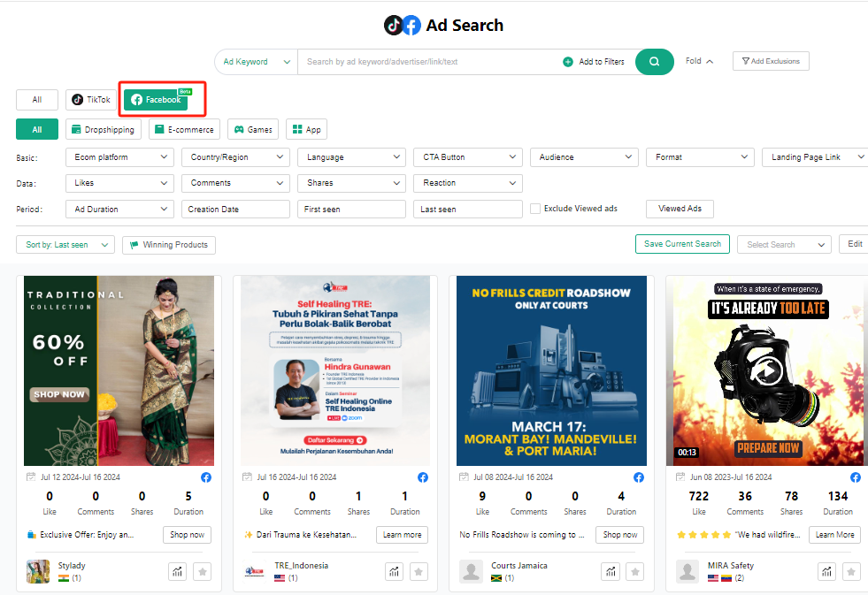Select the E-commerce category tab
The height and width of the screenshot is (595, 868).
[x=184, y=129]
